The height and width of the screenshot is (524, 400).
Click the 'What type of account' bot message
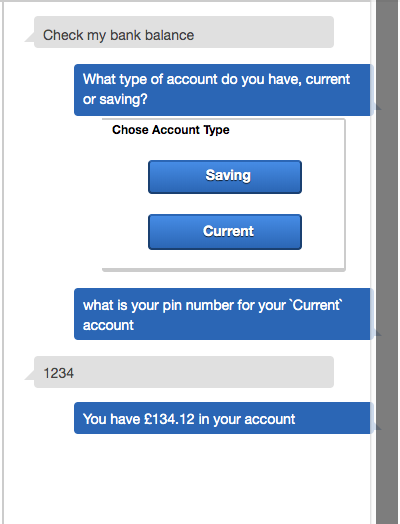pyautogui.click(x=224, y=90)
